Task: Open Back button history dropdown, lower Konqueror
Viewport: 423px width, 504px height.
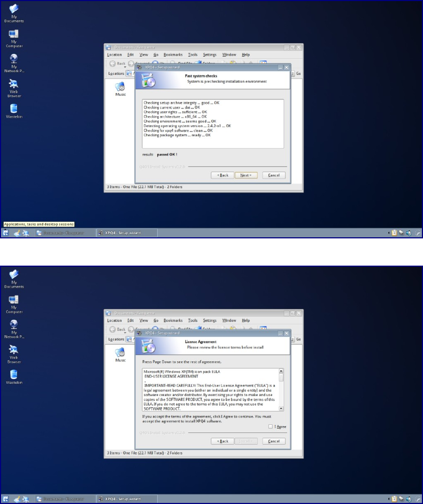Action: (x=125, y=333)
